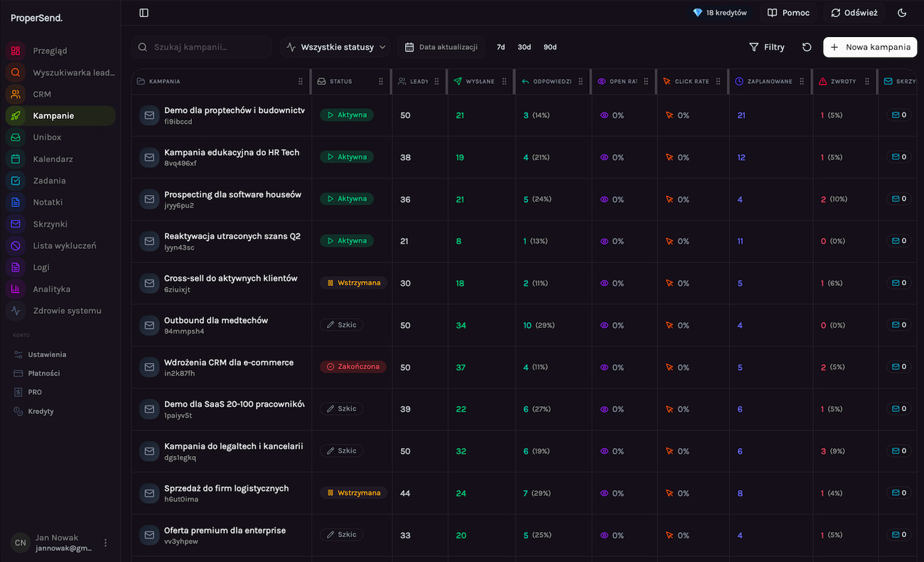This screenshot has width=924, height=562.
Task: Click Aktywna badge for Reaktywacja utraconych szans Q2
Action: click(x=347, y=240)
